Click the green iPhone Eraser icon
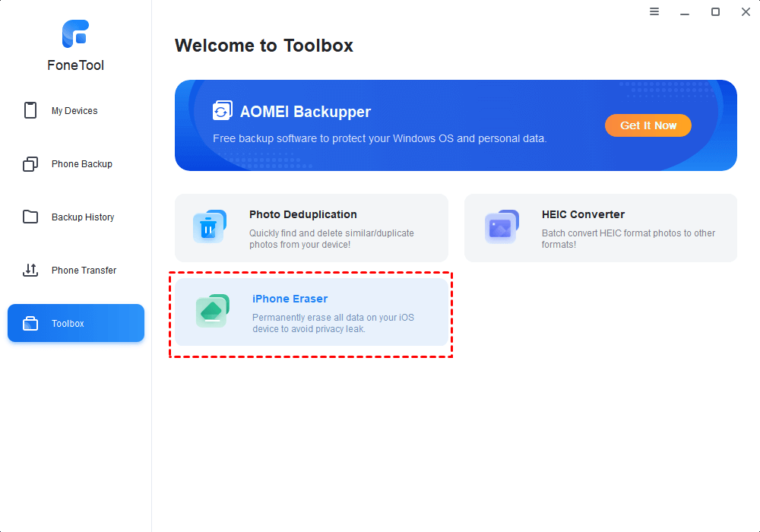The image size is (760, 532). (x=212, y=311)
